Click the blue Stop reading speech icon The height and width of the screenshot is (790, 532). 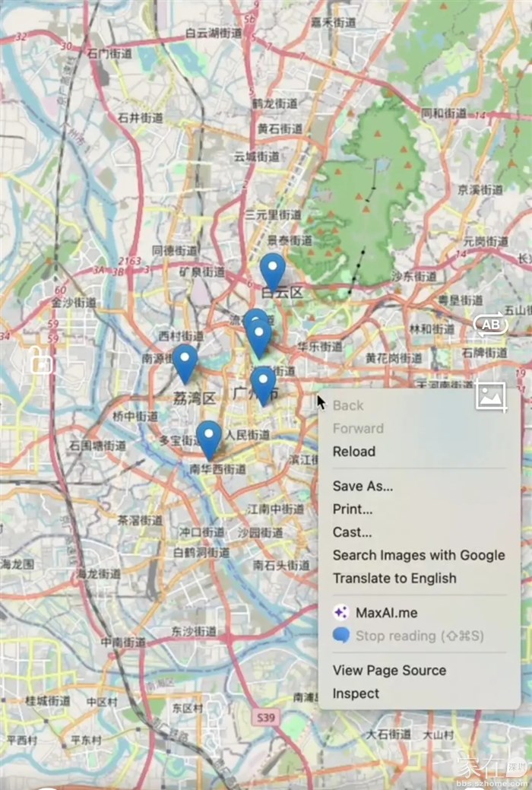tap(341, 636)
